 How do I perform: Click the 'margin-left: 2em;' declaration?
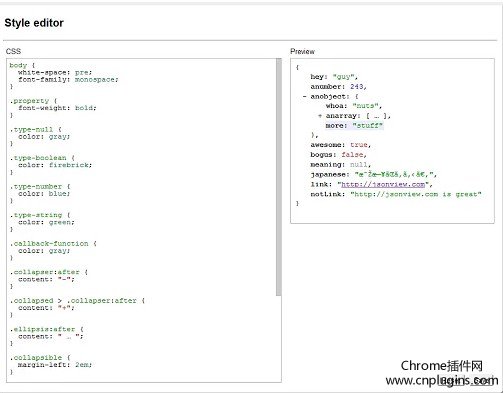click(x=55, y=365)
